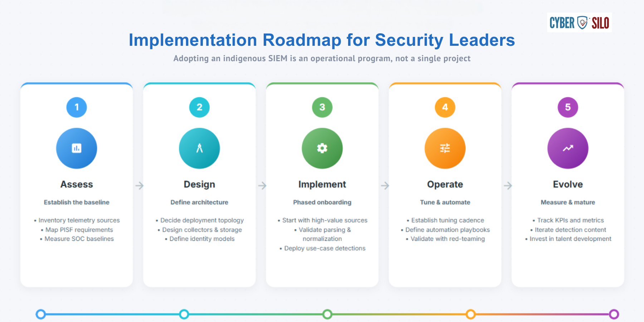
Task: Click the Operate tuning sliders icon
Action: 445,148
